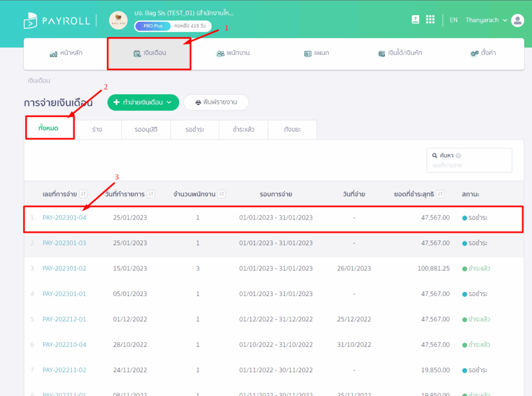Click the พิมพ์รายงาน print report button
The image size is (532, 396).
pos(216,102)
